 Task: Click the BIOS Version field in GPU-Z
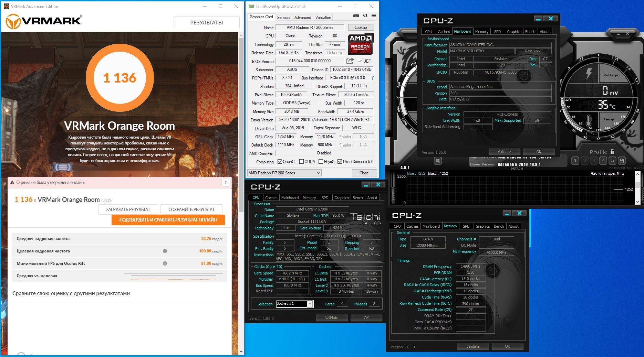point(310,61)
